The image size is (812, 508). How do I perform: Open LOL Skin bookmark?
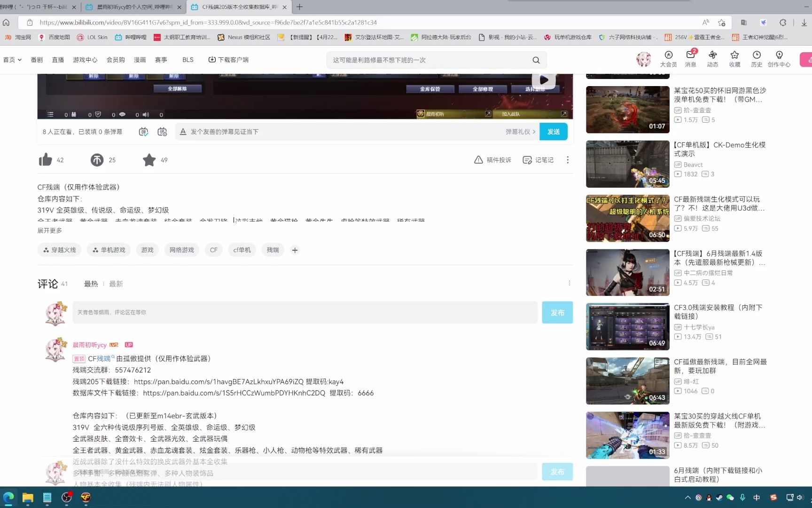(92, 37)
